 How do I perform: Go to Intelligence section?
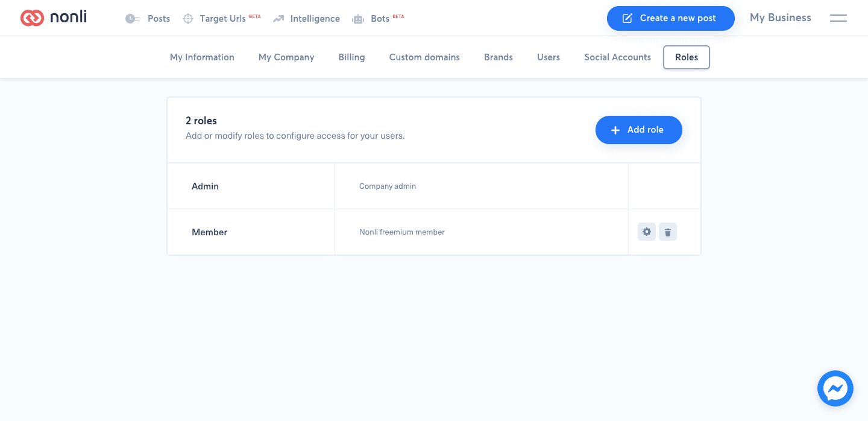point(306,19)
